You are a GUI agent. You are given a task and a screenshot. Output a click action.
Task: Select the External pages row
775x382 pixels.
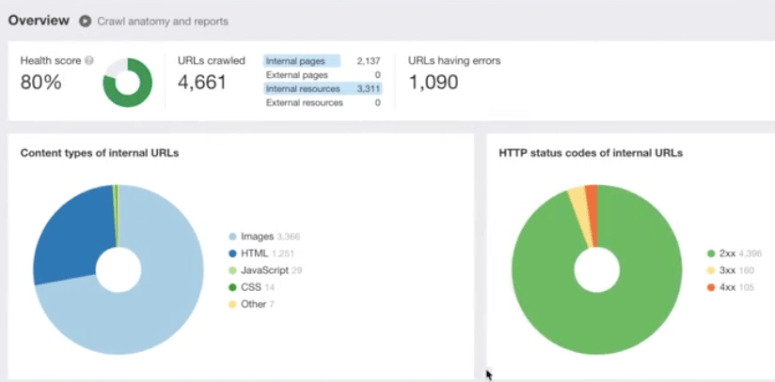pyautogui.click(x=323, y=75)
